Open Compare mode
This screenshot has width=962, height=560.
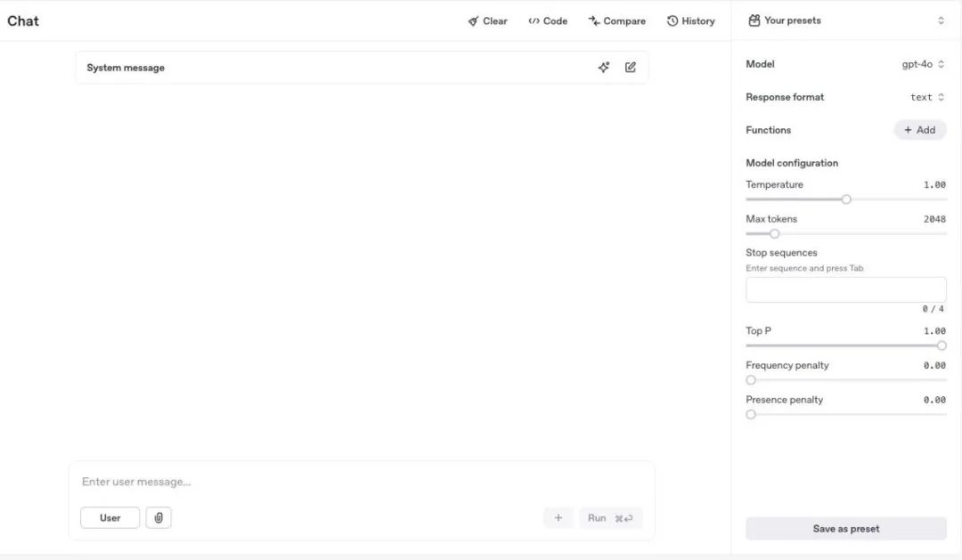[616, 20]
